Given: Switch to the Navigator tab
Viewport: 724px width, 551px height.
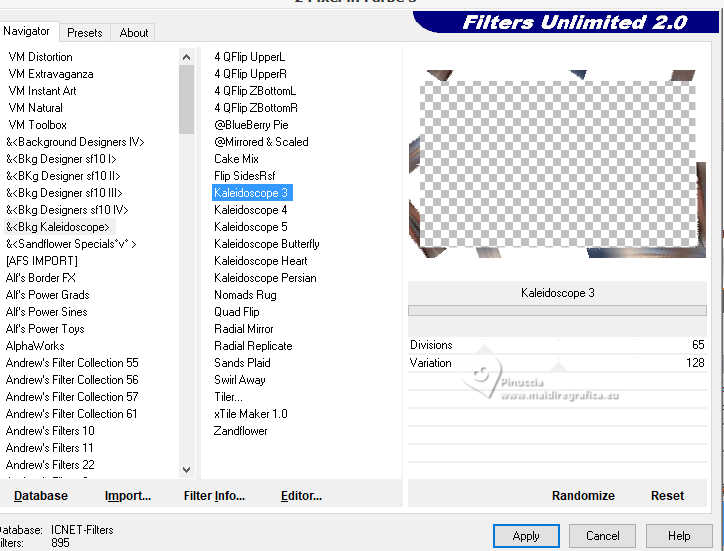Looking at the screenshot, I should [x=28, y=31].
